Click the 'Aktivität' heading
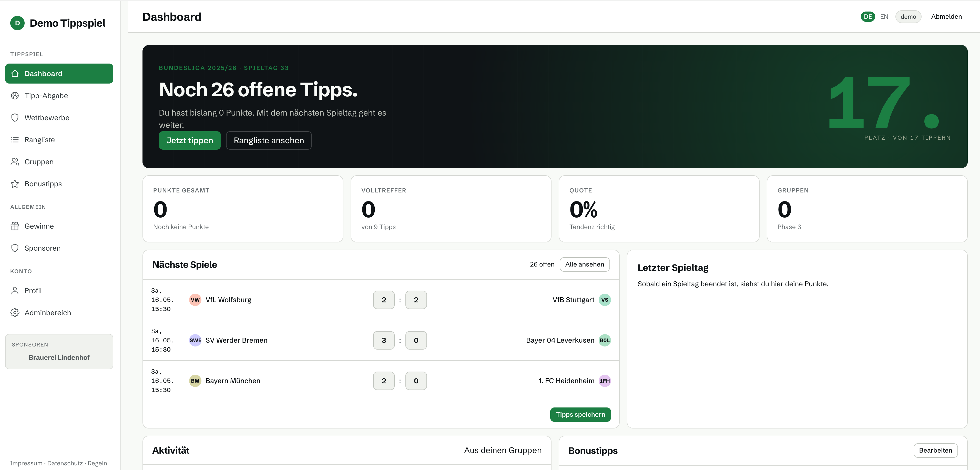 (171, 450)
